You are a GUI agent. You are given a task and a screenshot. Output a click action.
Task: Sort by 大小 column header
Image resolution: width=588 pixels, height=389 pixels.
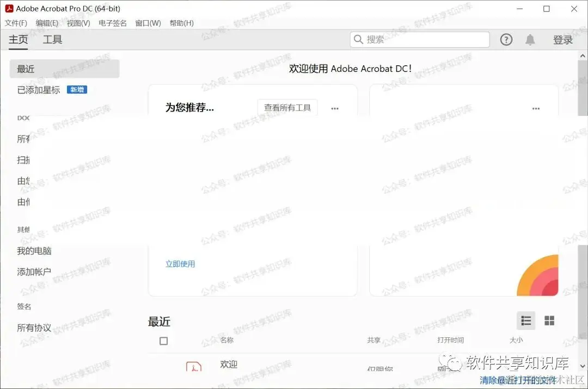point(516,340)
